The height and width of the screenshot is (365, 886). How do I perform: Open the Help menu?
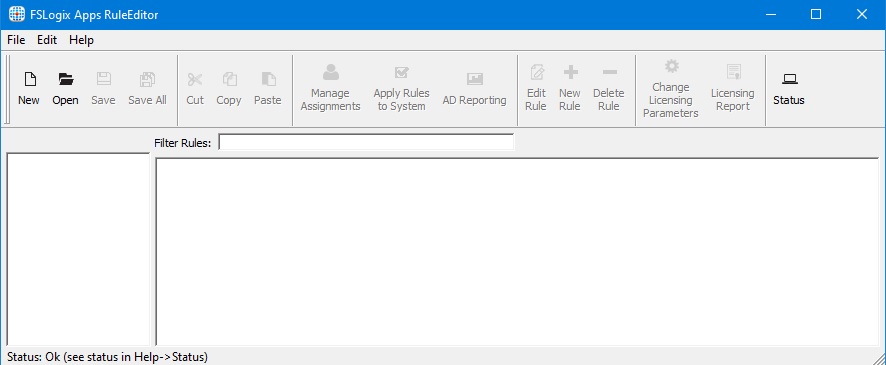coord(81,40)
